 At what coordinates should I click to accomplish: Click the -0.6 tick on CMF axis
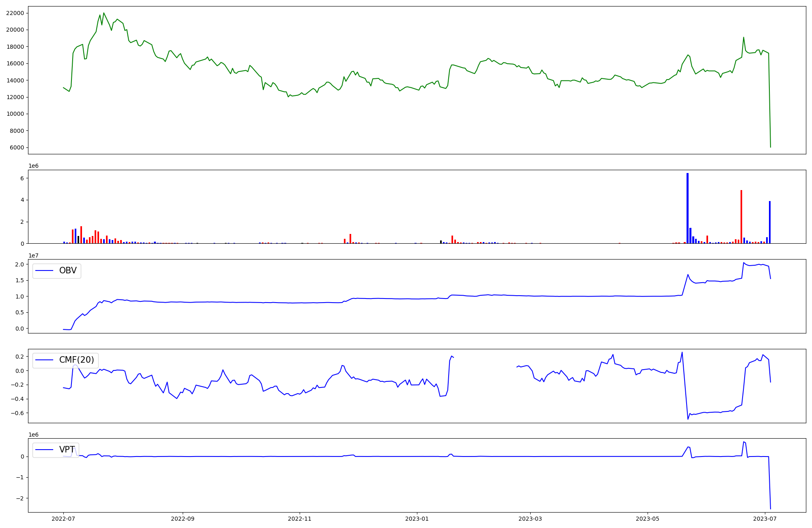[17, 413]
